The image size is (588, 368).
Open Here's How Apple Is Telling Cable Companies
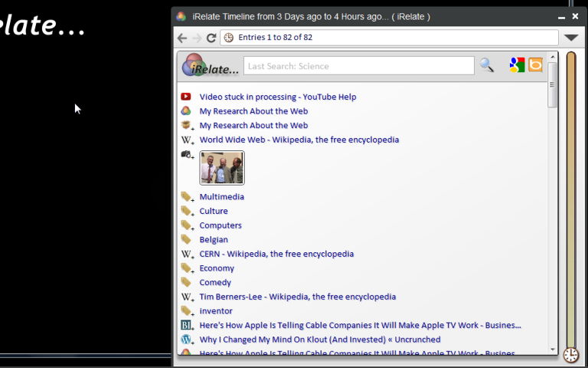(360, 325)
